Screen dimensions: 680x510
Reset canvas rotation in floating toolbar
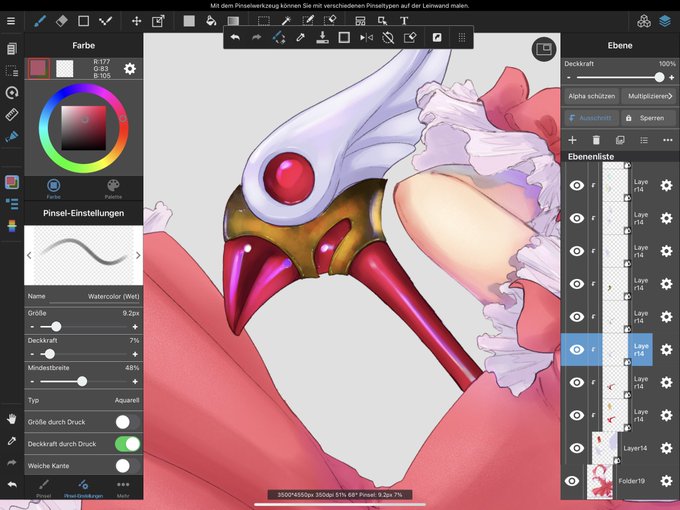388,38
